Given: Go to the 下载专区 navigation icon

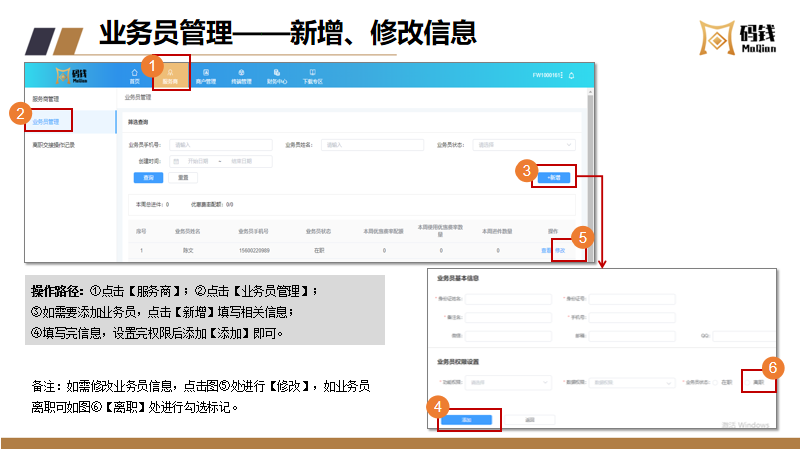Looking at the screenshot, I should 313,76.
